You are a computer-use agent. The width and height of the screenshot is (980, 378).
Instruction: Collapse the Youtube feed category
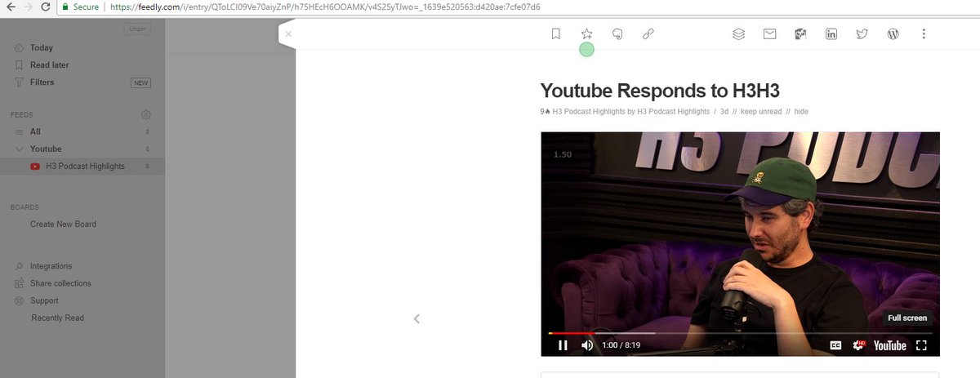pyautogui.click(x=20, y=149)
